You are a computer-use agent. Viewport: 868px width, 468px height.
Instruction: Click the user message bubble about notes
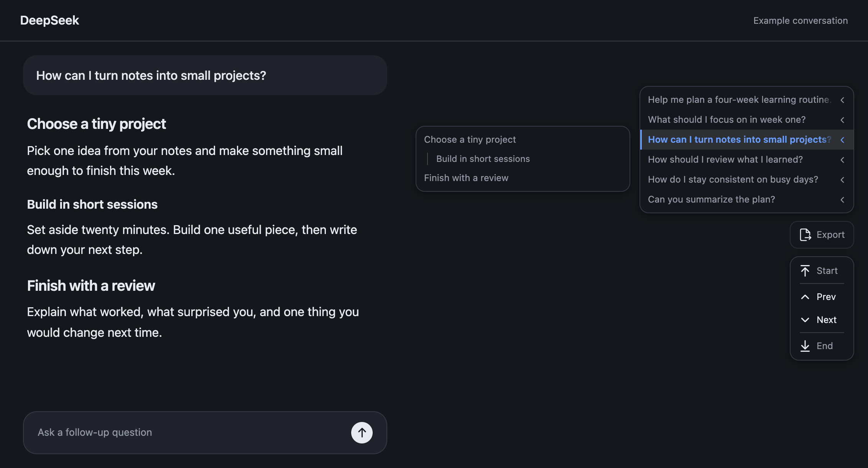point(205,75)
